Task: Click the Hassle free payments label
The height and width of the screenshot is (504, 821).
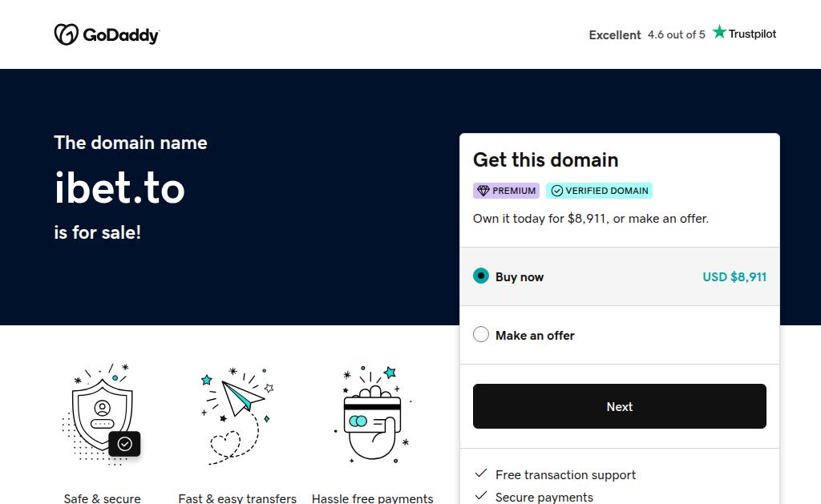Action: coord(372,498)
